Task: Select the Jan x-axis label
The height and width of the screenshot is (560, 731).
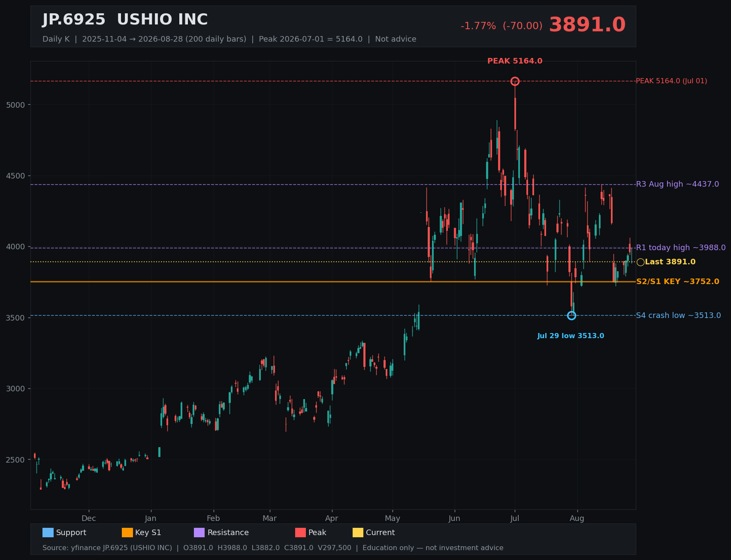Action: tap(151, 518)
